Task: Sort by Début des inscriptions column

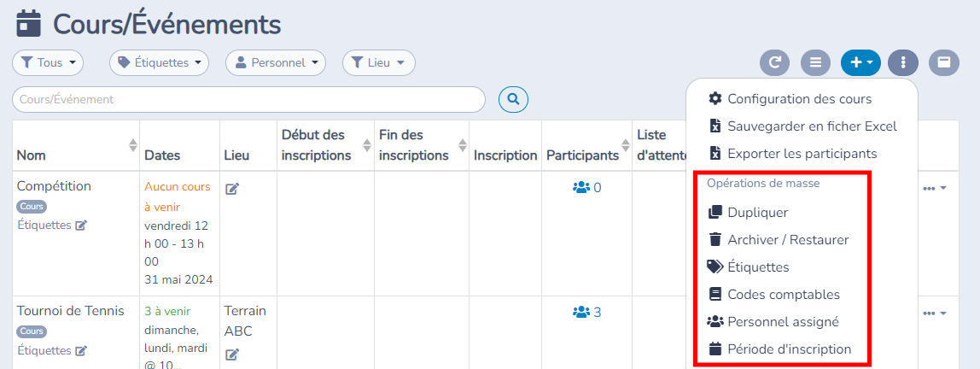Action: pyautogui.click(x=365, y=145)
